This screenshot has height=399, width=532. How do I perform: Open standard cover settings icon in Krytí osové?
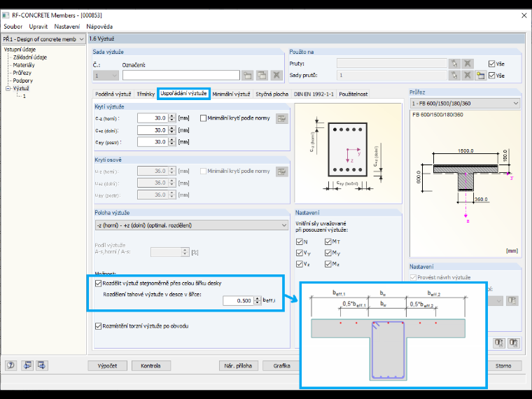(x=281, y=171)
